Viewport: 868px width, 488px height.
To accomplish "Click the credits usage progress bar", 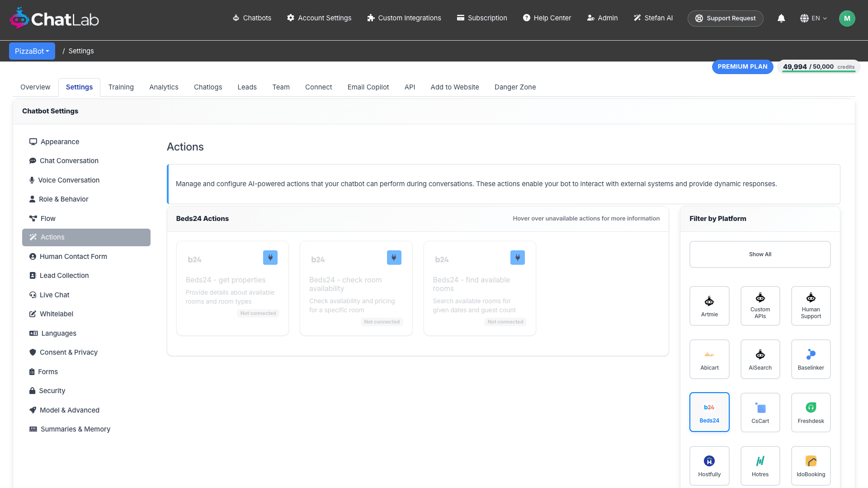I will (x=819, y=71).
